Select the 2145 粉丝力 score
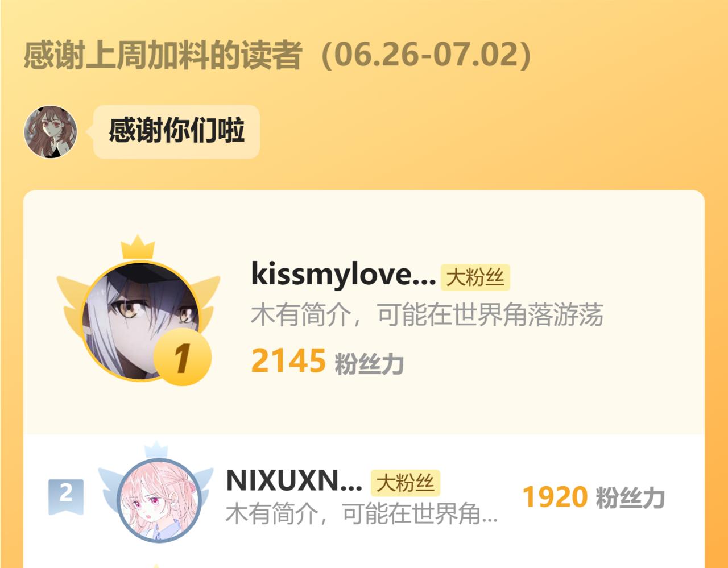 click(x=328, y=361)
